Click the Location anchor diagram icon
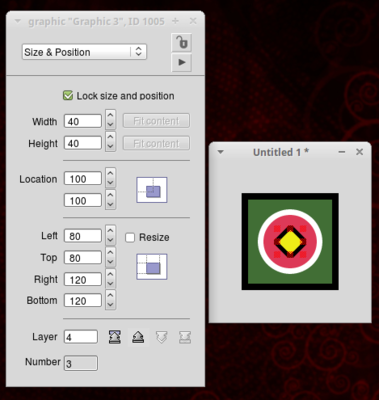The width and height of the screenshot is (379, 400). (152, 190)
